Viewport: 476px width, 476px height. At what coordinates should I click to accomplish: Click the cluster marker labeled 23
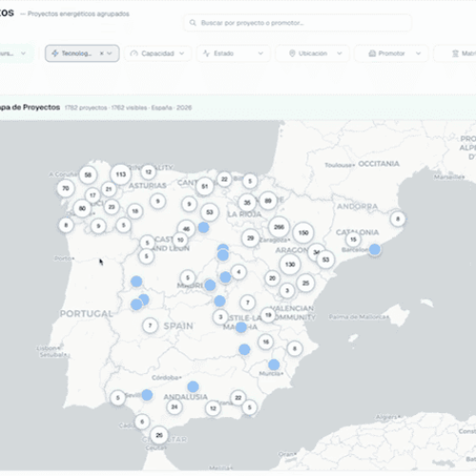111,207
